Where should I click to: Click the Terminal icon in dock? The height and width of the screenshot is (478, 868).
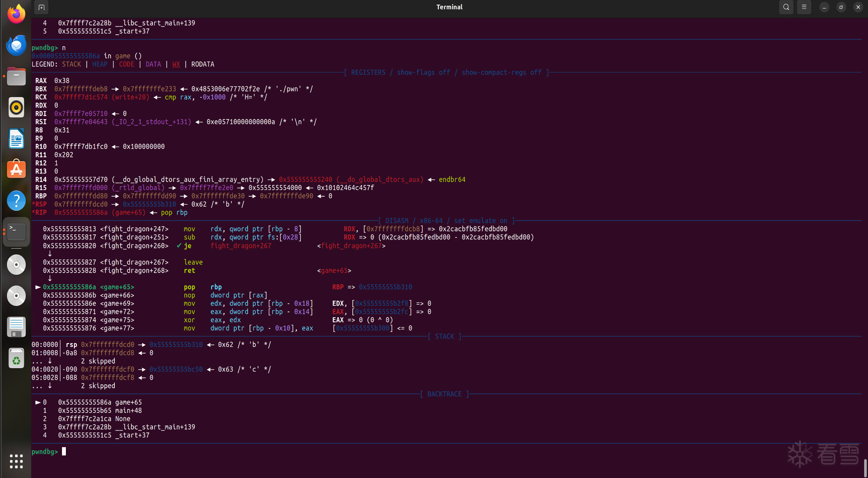(16, 232)
